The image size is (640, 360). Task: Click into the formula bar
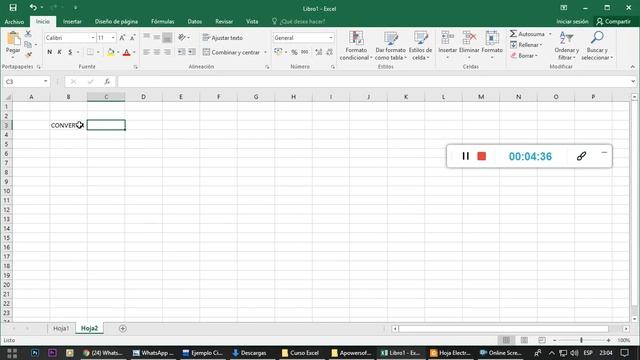pyautogui.click(x=373, y=82)
